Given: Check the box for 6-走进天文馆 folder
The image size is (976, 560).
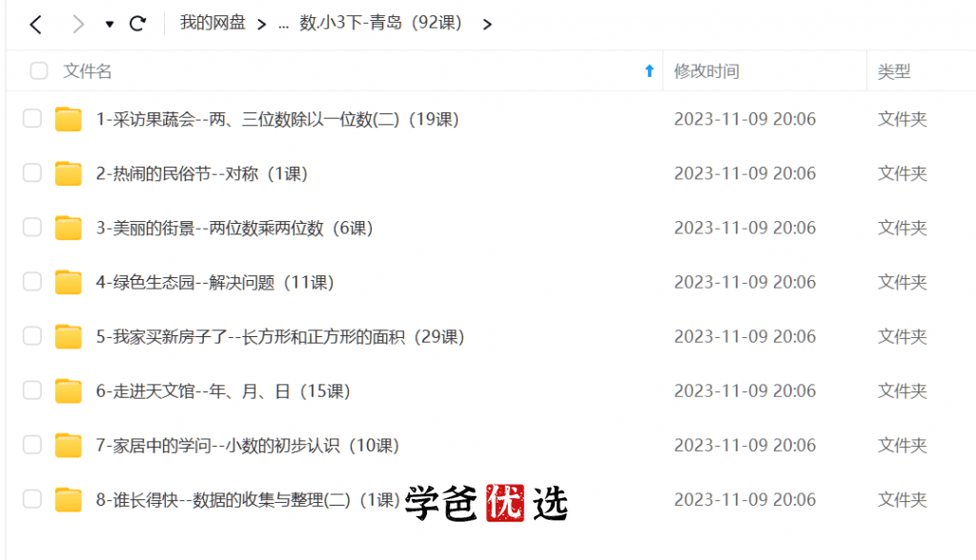Looking at the screenshot, I should click(x=32, y=390).
